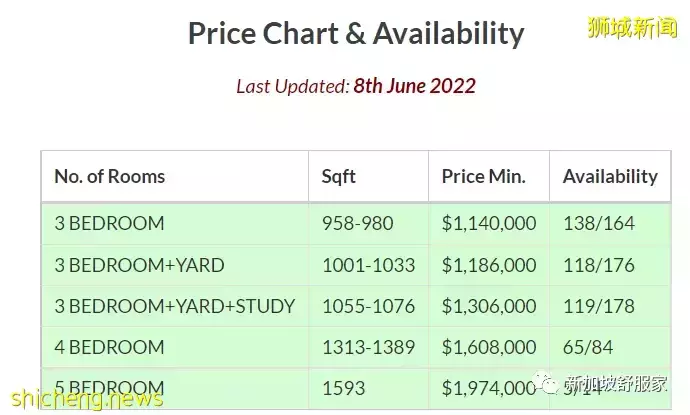Select the 3 BEDROOM+YARD row label
Image resolution: width=690 pixels, height=415 pixels.
139,265
